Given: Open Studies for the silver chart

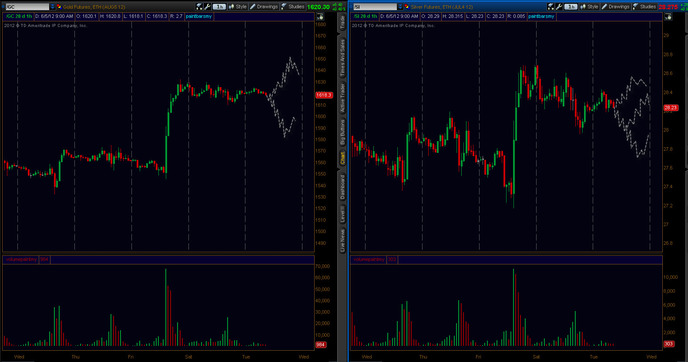Looking at the screenshot, I should click(645, 7).
